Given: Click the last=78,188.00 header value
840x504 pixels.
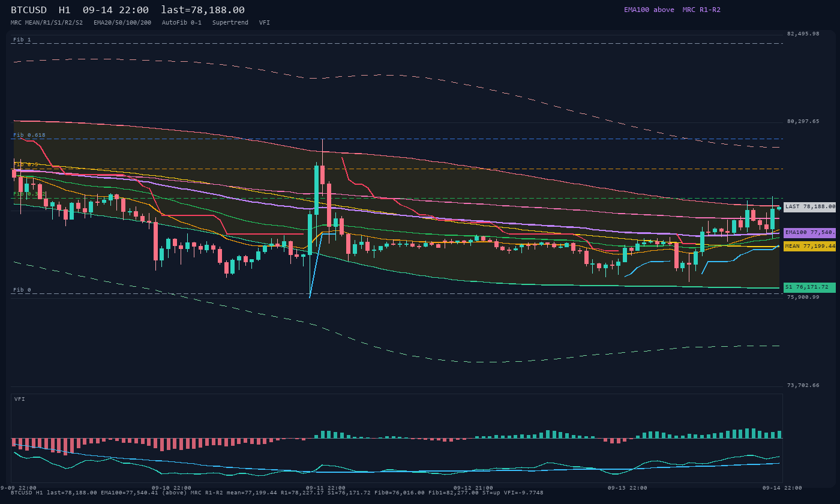Looking at the screenshot, I should coord(203,10).
